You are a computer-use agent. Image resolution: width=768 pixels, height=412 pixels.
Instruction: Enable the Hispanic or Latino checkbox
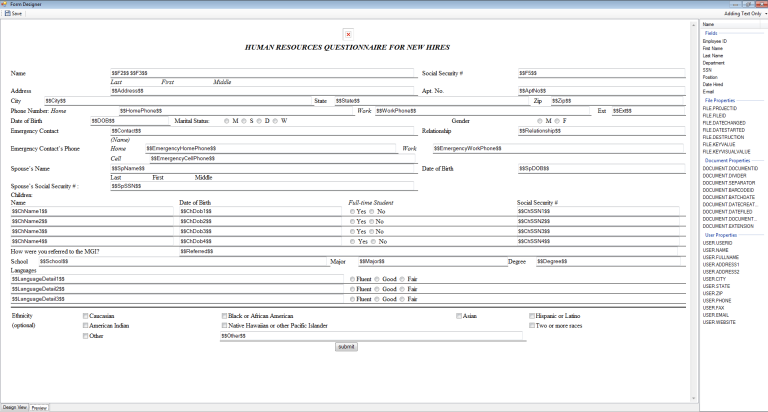point(532,316)
